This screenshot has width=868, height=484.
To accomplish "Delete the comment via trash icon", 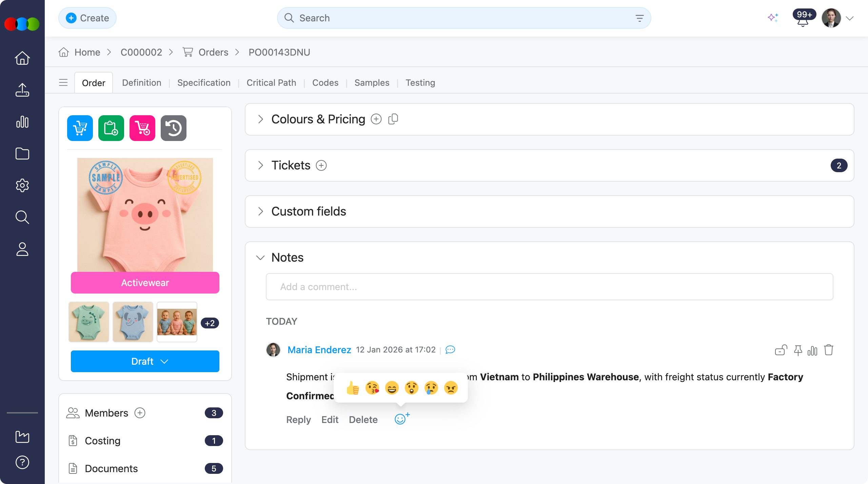I will tap(829, 350).
